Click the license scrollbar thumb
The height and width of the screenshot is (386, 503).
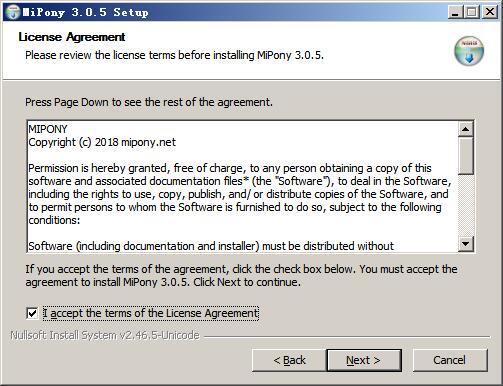pyautogui.click(x=466, y=155)
